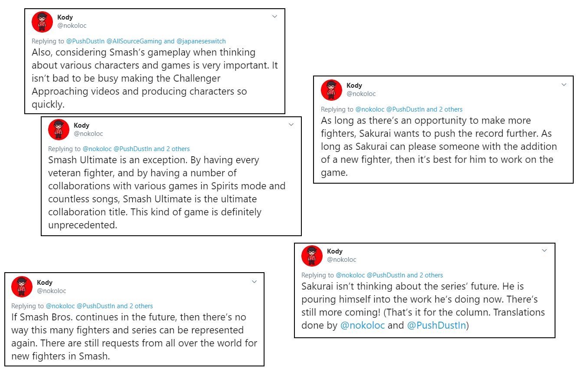Select the Kody display name on the top-left tweet

tap(65, 17)
